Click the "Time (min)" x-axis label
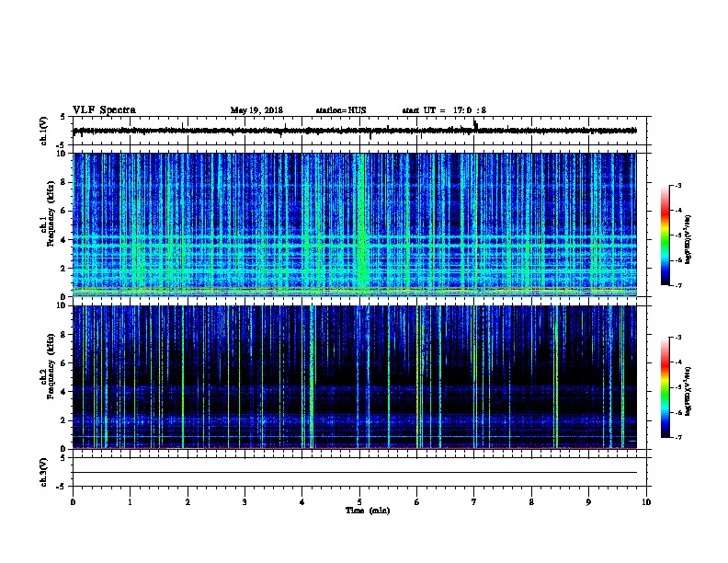728x563 pixels. tap(368, 511)
